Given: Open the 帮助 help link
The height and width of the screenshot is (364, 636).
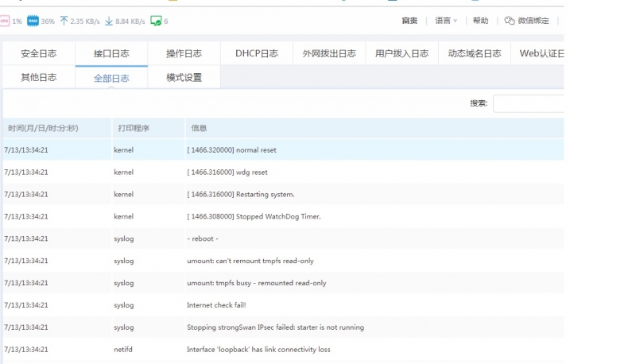Looking at the screenshot, I should 481,21.
